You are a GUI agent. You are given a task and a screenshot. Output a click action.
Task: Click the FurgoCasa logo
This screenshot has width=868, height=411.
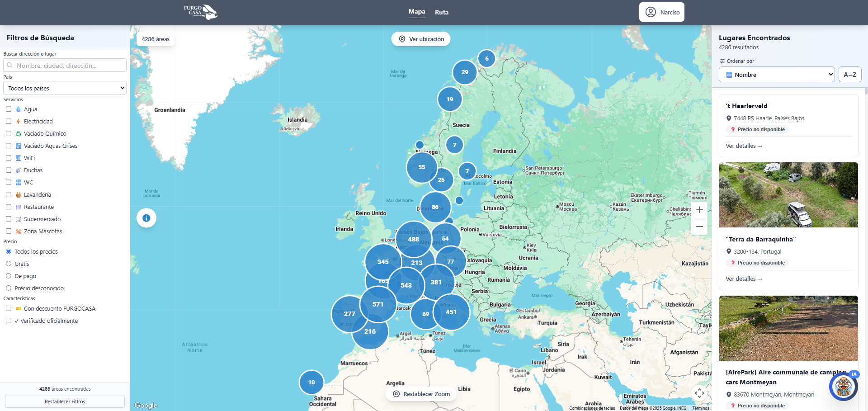tap(200, 12)
